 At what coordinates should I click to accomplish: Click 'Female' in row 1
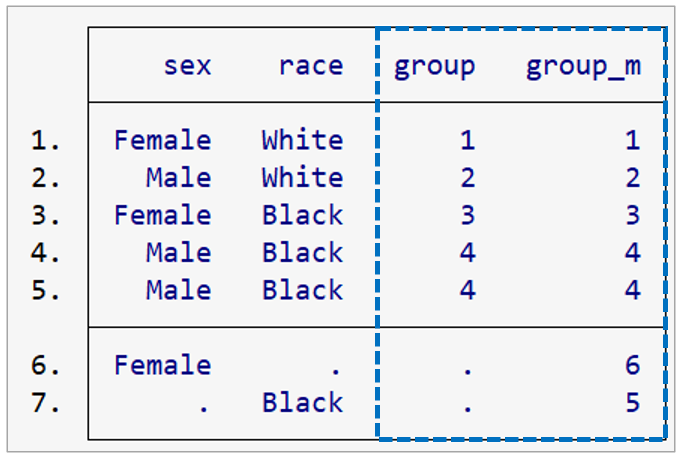click(x=163, y=140)
